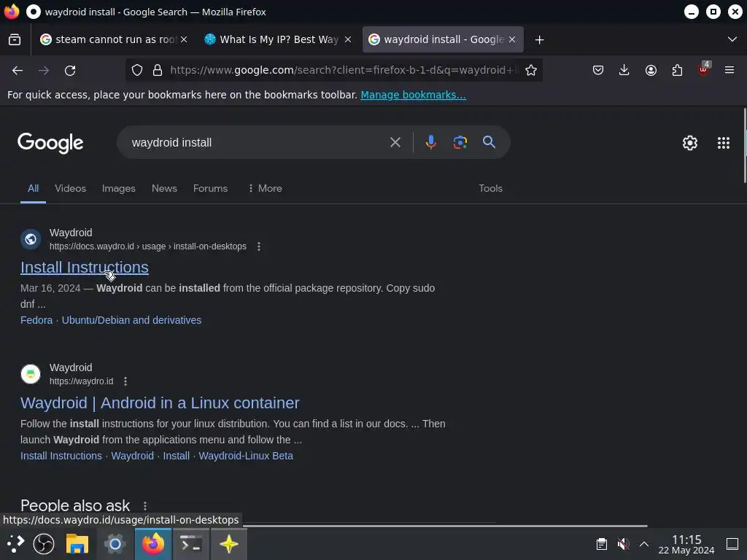Select the Videos results tab
This screenshot has height=560, width=747.
coord(71,189)
